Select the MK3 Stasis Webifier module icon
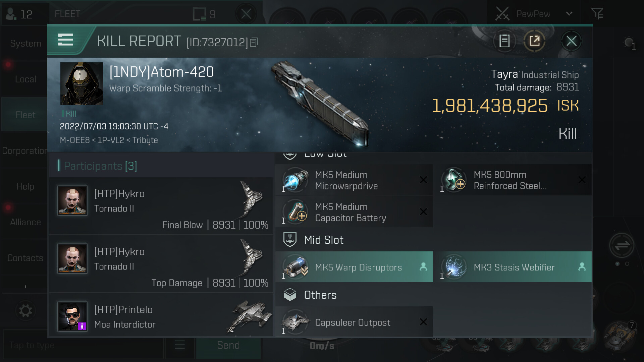 454,267
